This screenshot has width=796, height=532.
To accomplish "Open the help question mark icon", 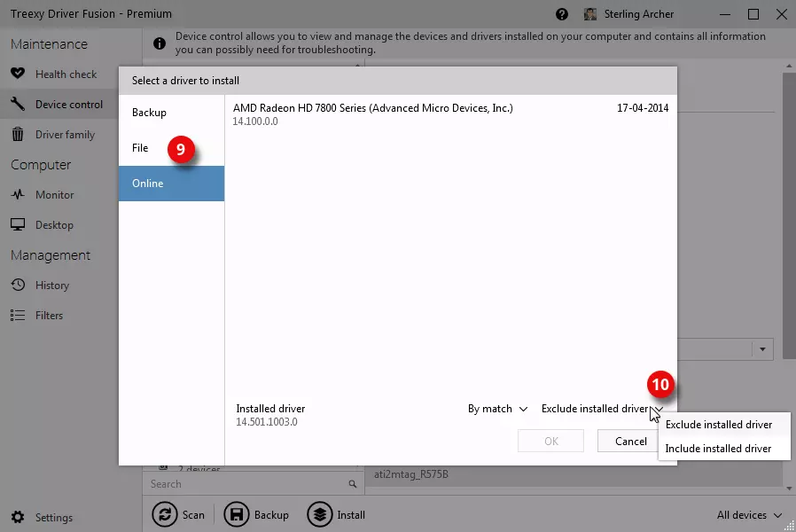I will pyautogui.click(x=561, y=14).
